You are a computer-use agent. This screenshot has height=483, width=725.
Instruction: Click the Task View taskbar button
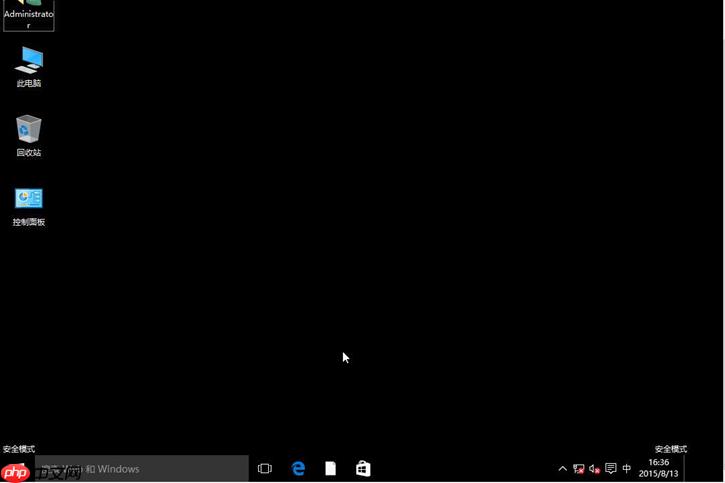tap(265, 468)
